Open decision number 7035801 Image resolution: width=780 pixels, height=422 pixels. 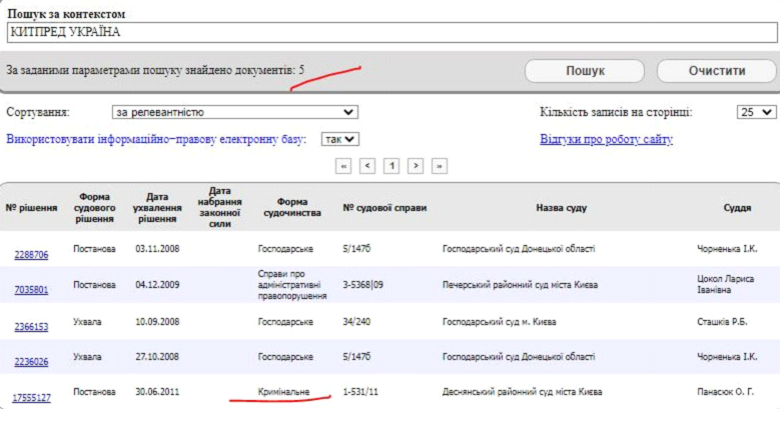pos(31,290)
